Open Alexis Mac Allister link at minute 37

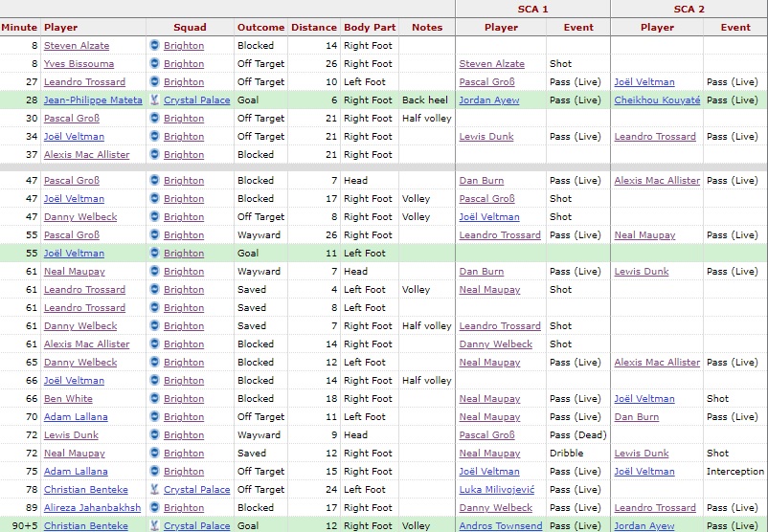point(87,155)
